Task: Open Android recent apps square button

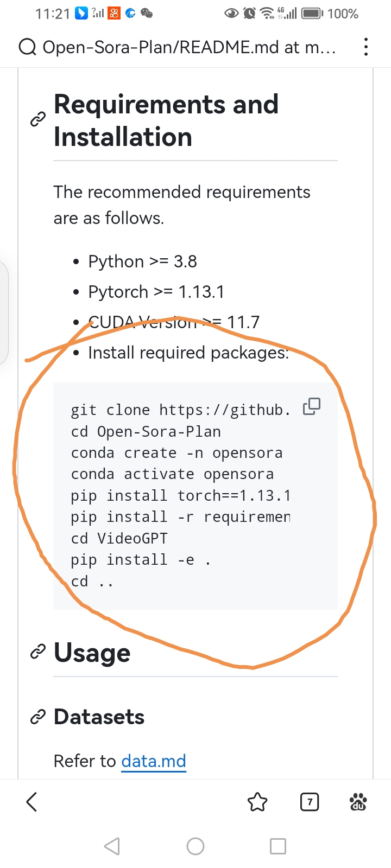Action: point(278,846)
